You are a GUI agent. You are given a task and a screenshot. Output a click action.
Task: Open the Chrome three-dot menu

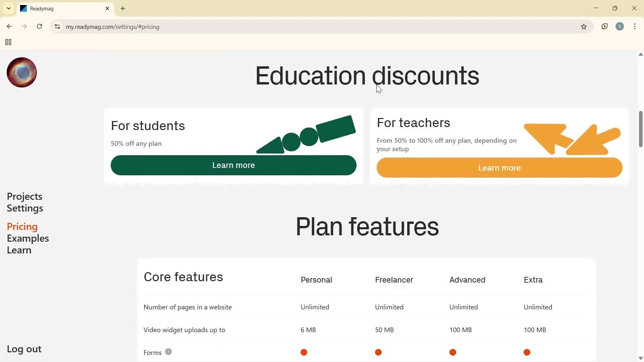635,27
